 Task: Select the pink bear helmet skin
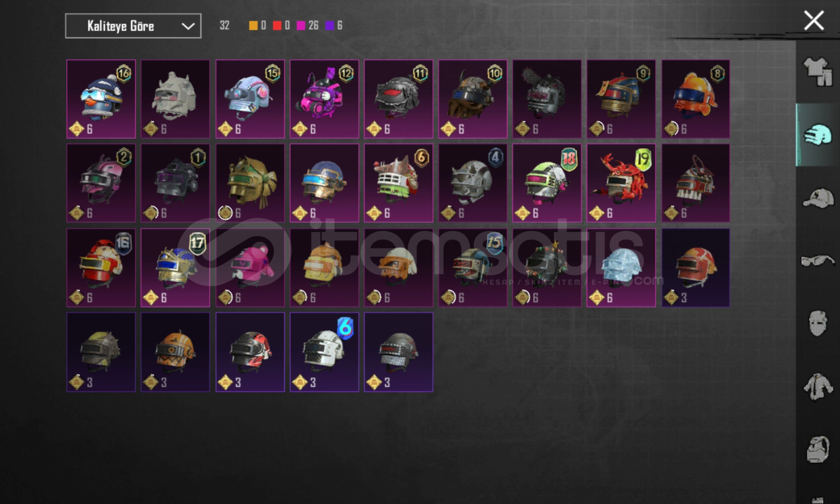click(x=250, y=267)
